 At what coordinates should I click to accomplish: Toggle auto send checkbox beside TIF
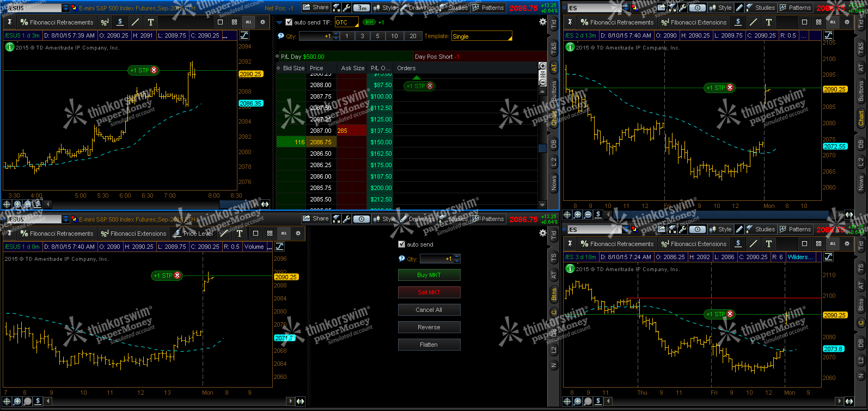point(289,22)
